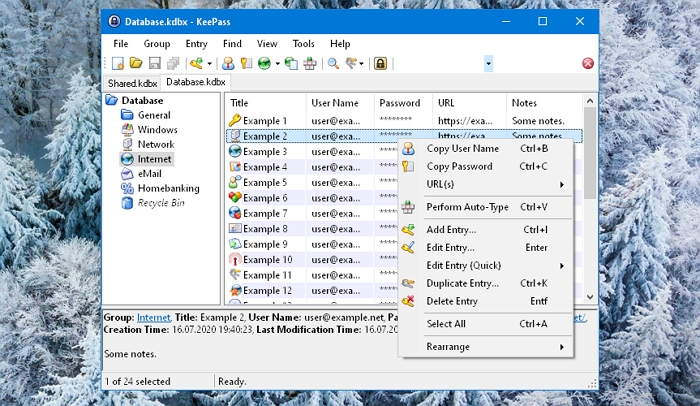This screenshot has width=700, height=406.
Task: Click the Open URL globe toolbar icon
Action: pyautogui.click(x=264, y=63)
